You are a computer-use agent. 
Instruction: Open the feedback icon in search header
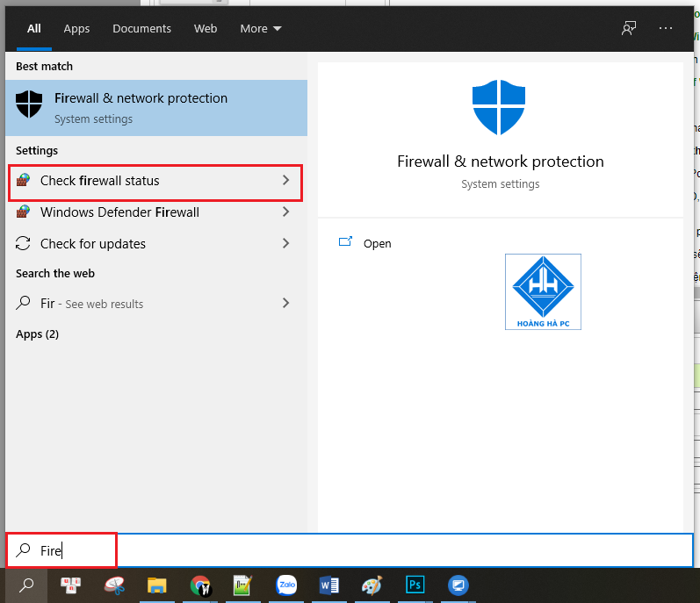coord(629,29)
